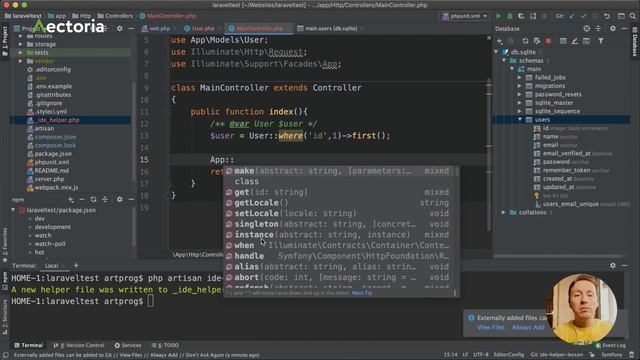Viewport: 640px width, 360px height.
Task: Open the phpunit.xml run configuration dropdown
Action: point(465,16)
